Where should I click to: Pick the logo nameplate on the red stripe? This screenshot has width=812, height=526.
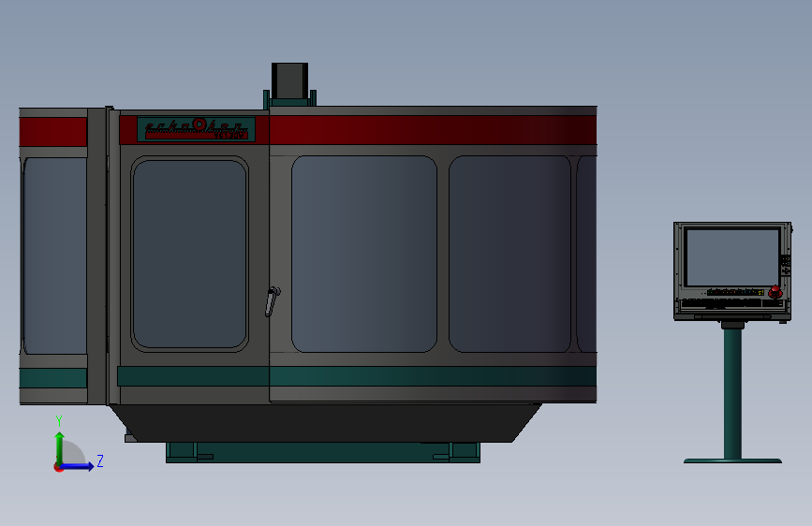pyautogui.click(x=197, y=129)
